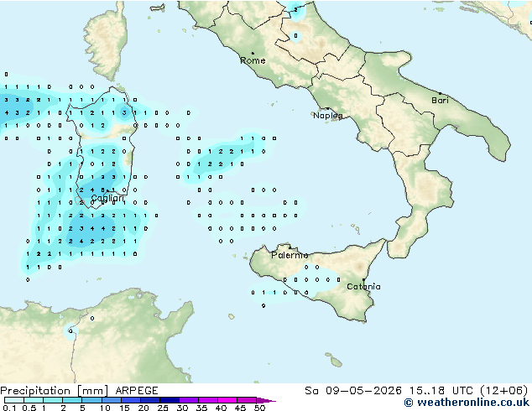Pick the legend swatch between 20 and 25
532x411 pixels.
(149, 400)
